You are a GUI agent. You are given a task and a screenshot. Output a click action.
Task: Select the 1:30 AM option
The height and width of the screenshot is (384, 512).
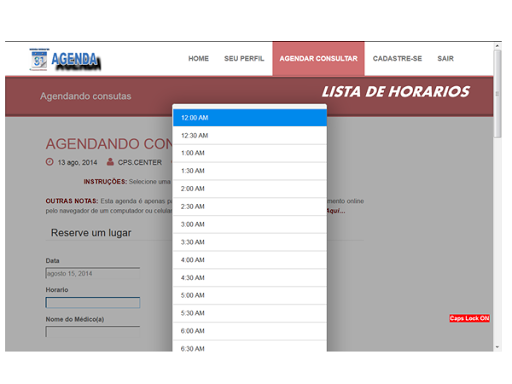click(x=250, y=171)
